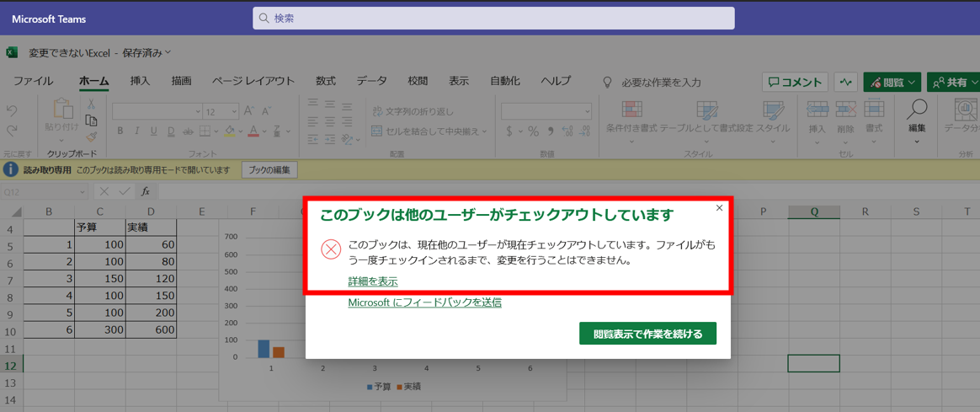Screen dimensions: 980x412
Task: Click the text orientation icon
Action: (x=348, y=138)
